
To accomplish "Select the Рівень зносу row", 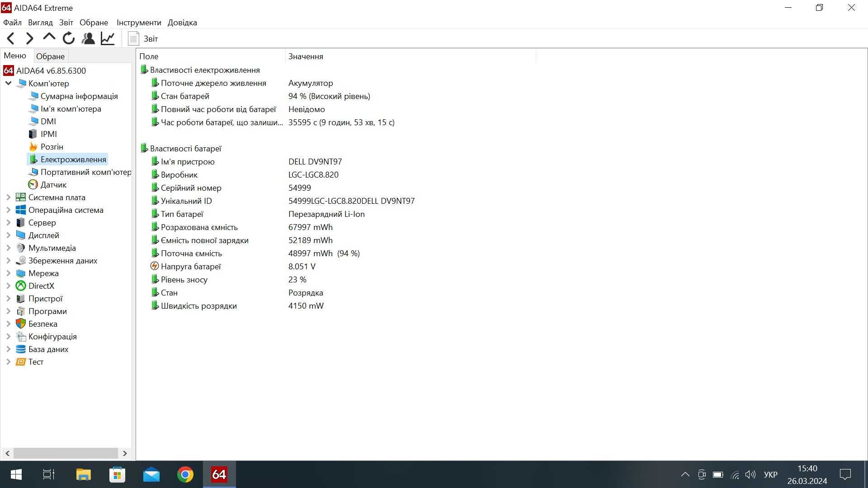I will click(229, 280).
